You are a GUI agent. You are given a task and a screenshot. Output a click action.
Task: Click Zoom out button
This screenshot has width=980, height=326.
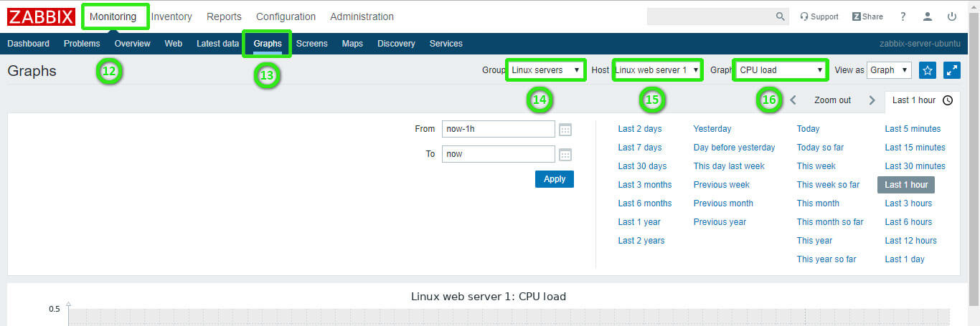point(833,100)
